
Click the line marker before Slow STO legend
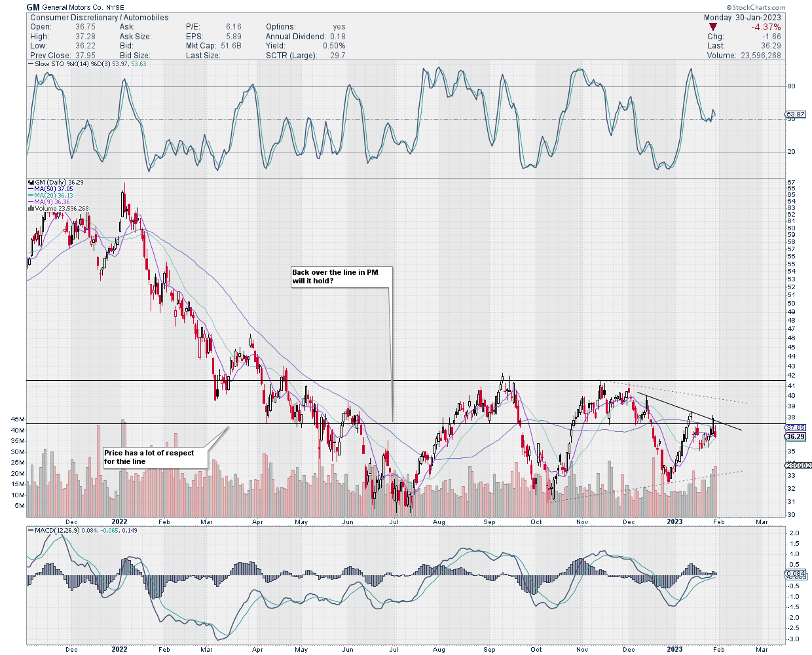tap(31, 64)
